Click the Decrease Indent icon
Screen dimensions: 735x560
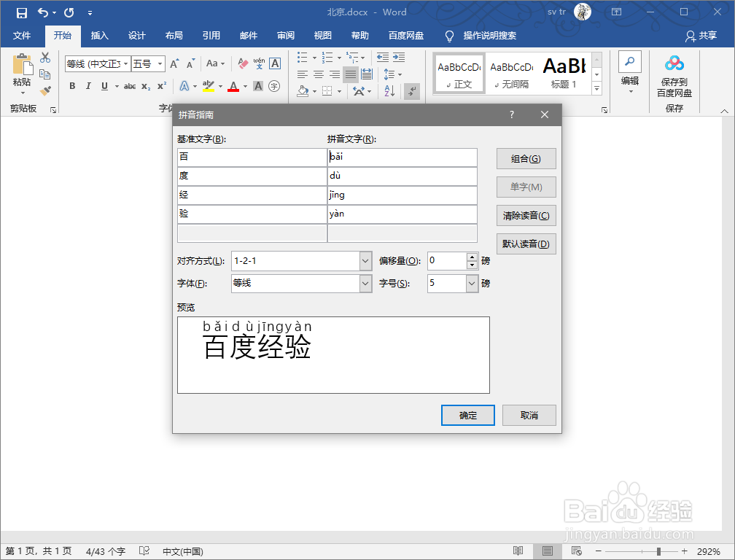pos(383,57)
